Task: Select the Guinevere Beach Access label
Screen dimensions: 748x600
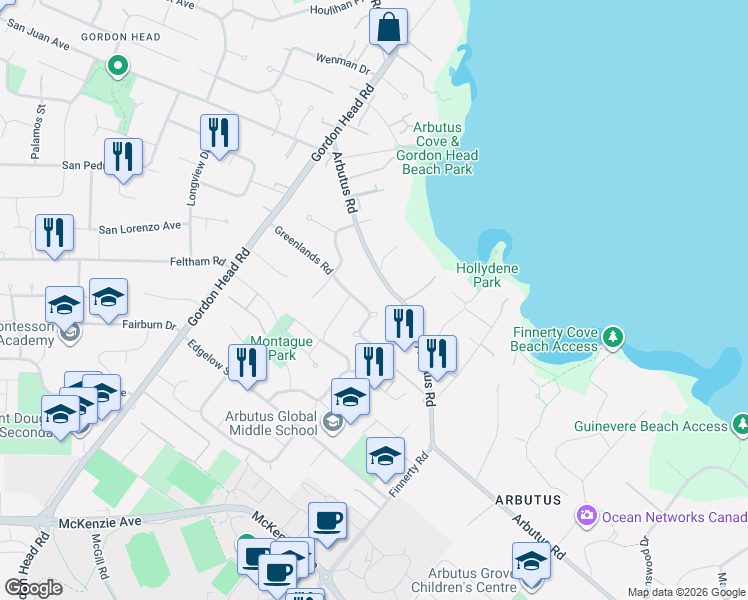Action: 651,426
